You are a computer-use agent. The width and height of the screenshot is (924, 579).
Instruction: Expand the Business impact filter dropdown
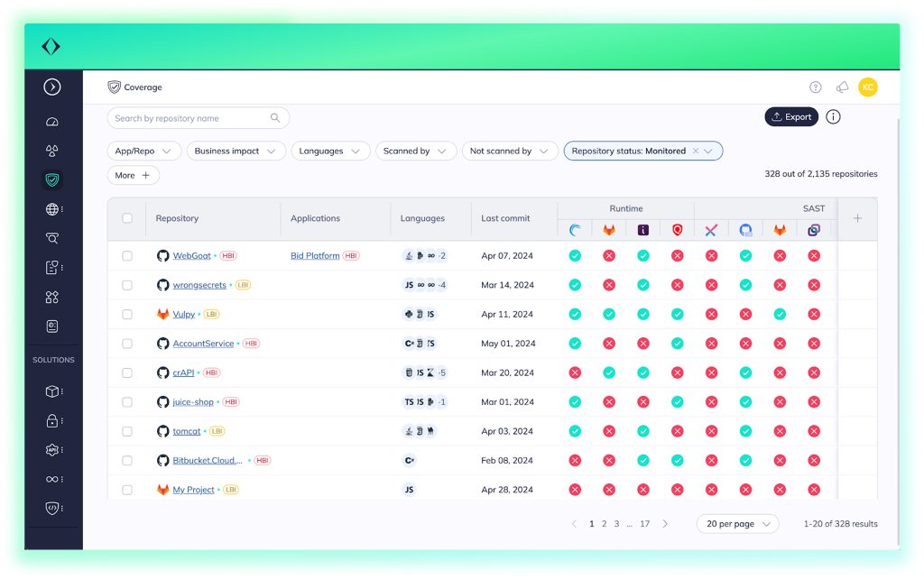[236, 152]
